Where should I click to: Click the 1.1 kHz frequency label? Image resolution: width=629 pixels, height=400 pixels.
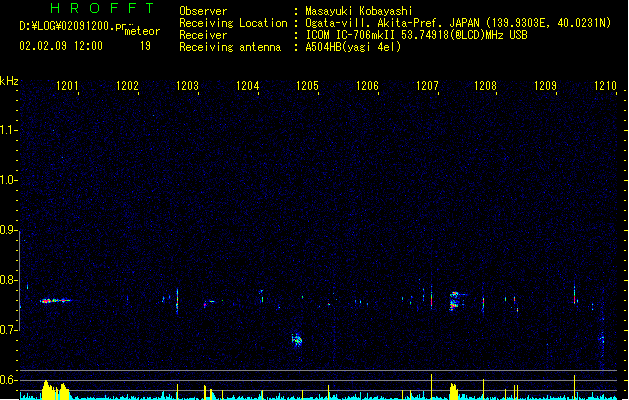tap(8, 130)
